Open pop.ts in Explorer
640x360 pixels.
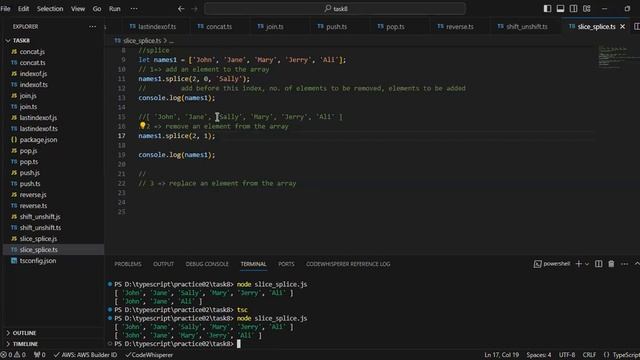coord(29,162)
